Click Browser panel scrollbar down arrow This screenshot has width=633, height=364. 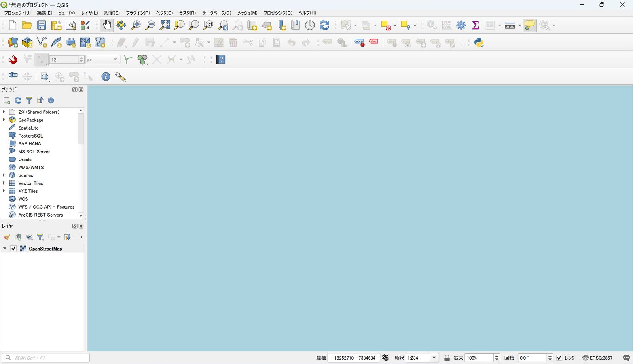(81, 216)
